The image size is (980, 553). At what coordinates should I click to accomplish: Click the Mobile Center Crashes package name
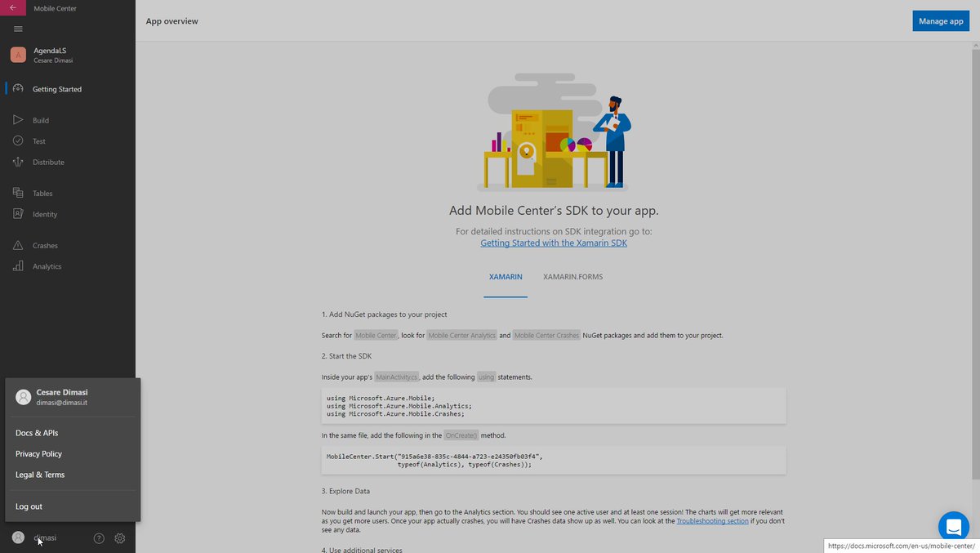546,335
